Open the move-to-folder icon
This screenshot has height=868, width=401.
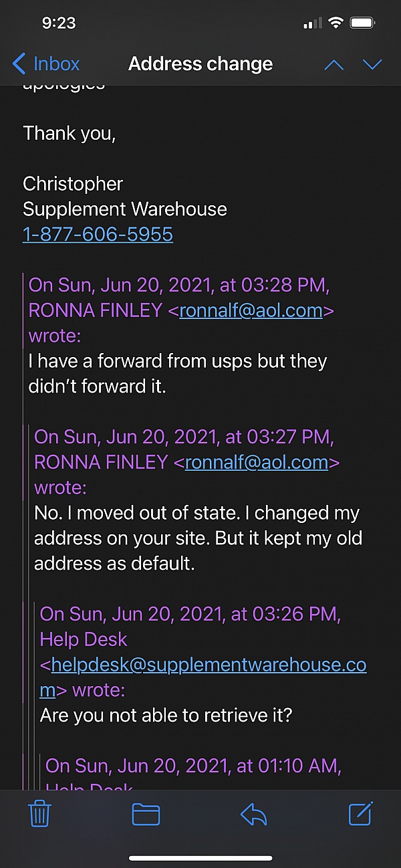pos(146,814)
